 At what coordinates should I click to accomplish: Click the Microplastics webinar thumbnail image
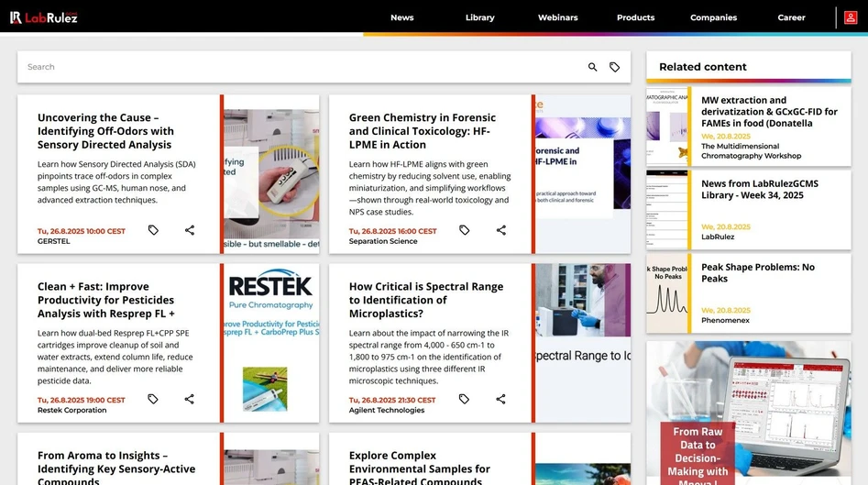583,343
